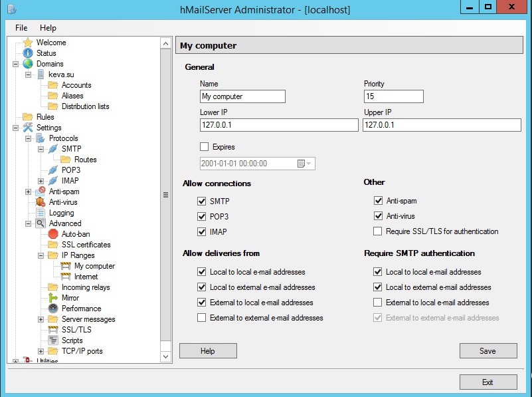Collapse the keva.su node

point(28,74)
